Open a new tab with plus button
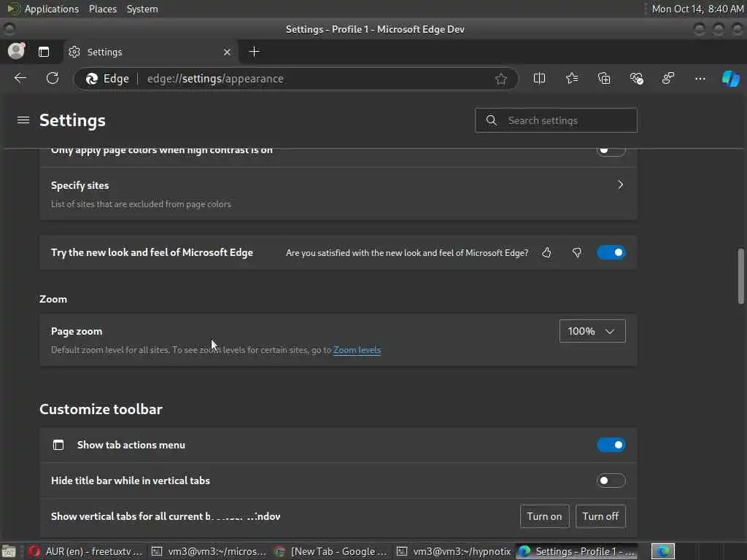747x560 pixels. click(254, 52)
